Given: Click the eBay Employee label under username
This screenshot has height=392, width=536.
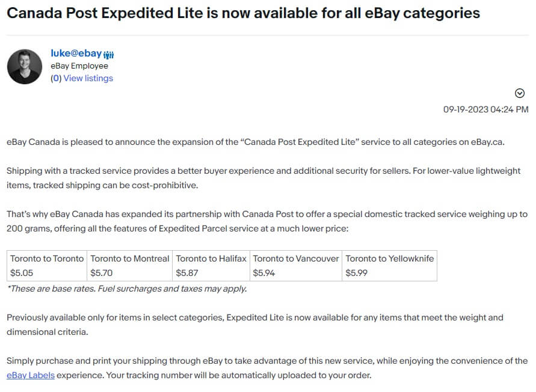Looking at the screenshot, I should (79, 66).
